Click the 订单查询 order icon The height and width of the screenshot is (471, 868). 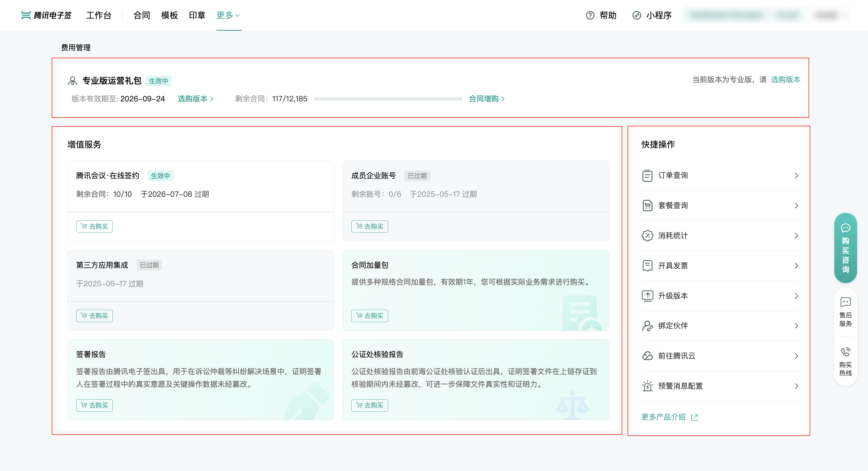click(x=647, y=176)
